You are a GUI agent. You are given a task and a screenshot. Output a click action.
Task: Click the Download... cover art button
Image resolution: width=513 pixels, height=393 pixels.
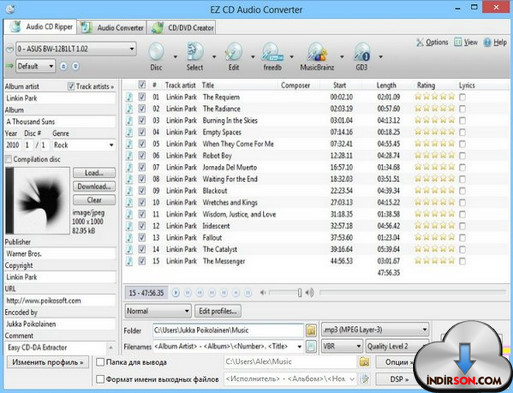coord(94,186)
